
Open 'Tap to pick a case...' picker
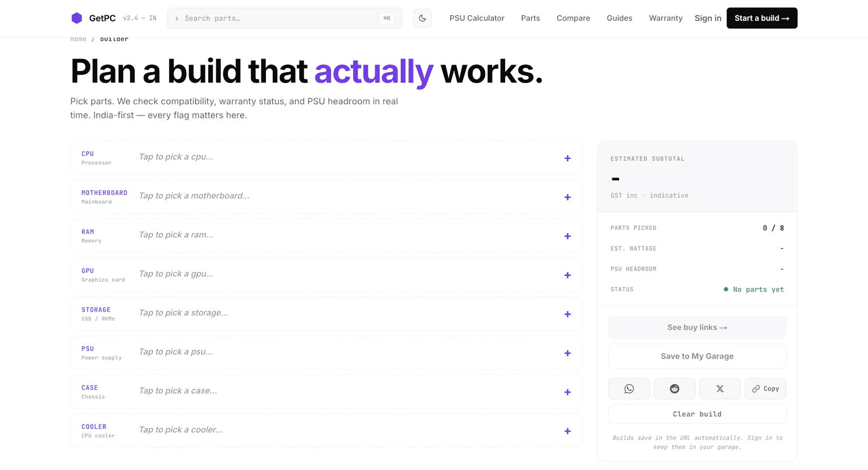pyautogui.click(x=178, y=391)
